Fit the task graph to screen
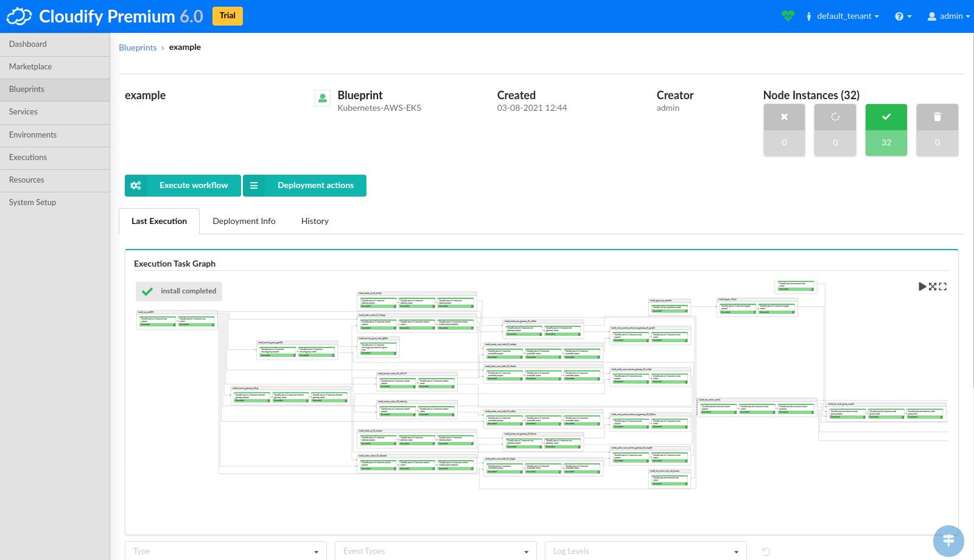 933,286
